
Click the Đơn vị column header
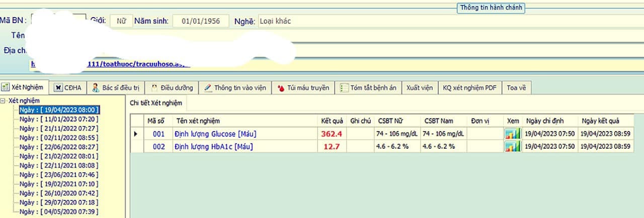[x=485, y=121]
